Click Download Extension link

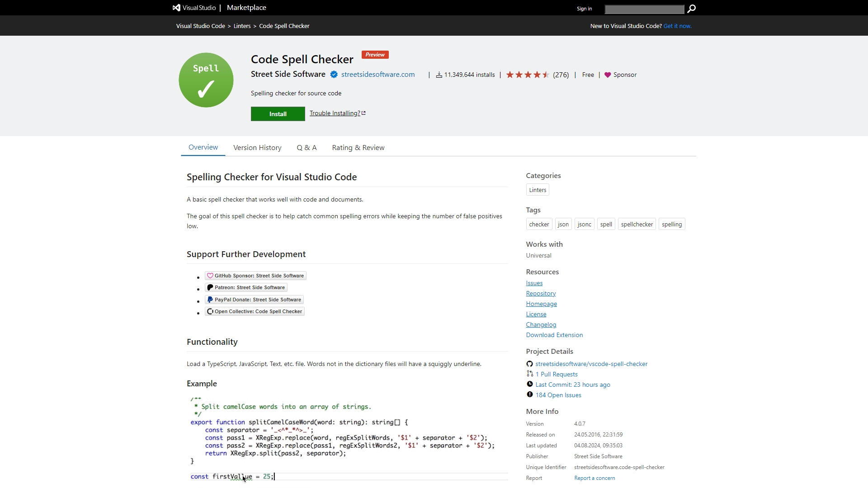click(554, 335)
